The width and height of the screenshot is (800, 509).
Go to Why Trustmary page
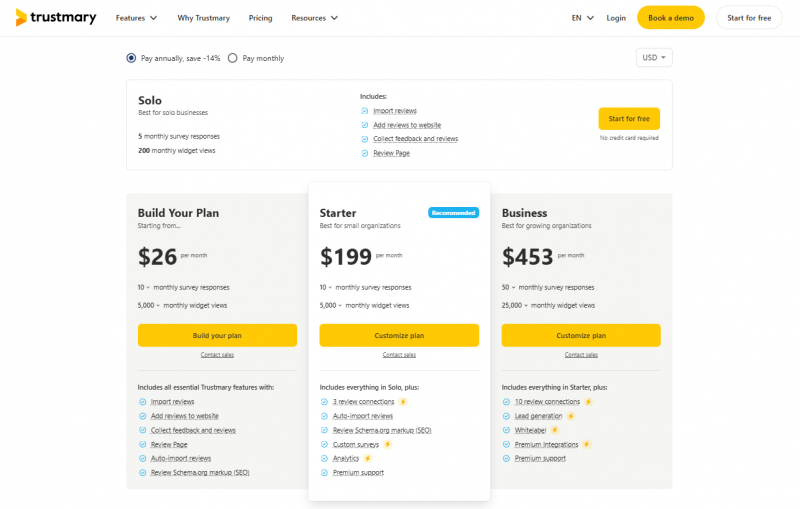(x=204, y=18)
